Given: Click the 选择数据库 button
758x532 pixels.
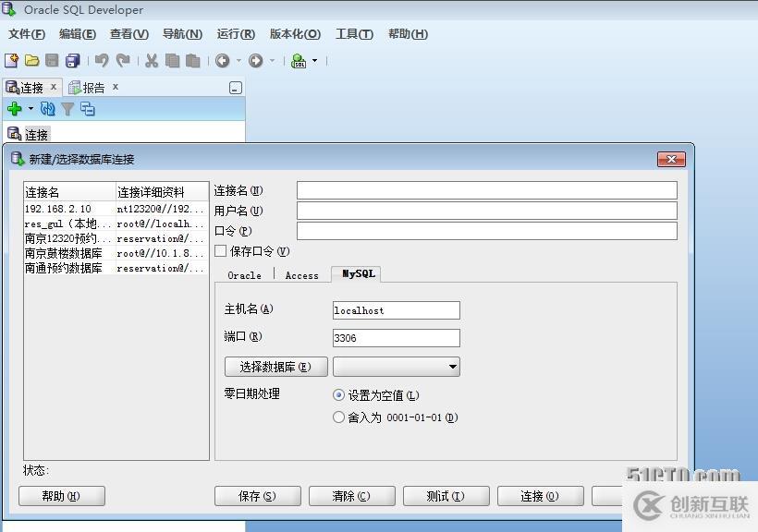Looking at the screenshot, I should tap(275, 366).
